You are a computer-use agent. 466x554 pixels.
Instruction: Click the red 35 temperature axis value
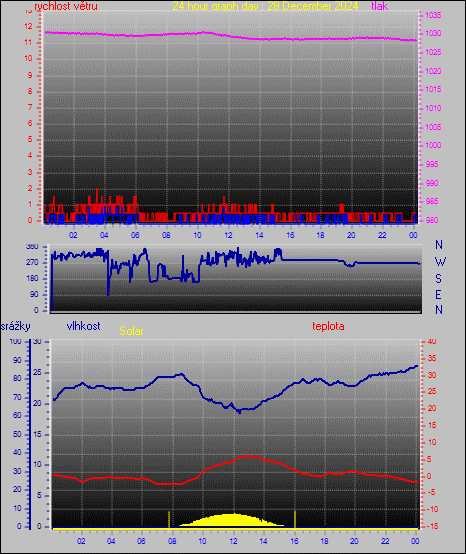(432, 358)
